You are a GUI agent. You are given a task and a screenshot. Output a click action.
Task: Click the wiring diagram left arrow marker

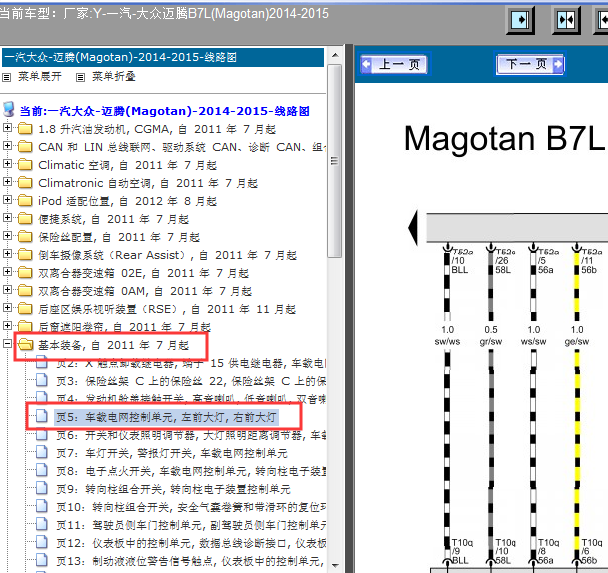(x=413, y=228)
